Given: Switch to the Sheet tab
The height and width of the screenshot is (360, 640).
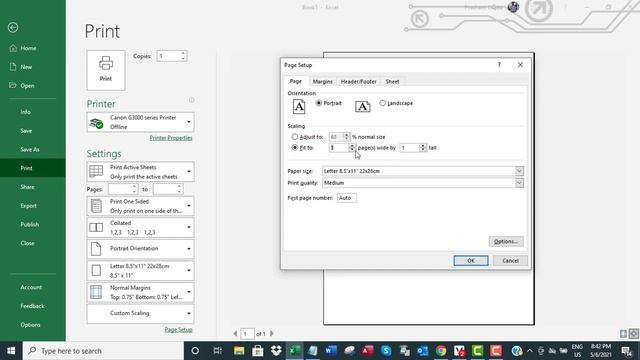Looking at the screenshot, I should click(x=392, y=82).
